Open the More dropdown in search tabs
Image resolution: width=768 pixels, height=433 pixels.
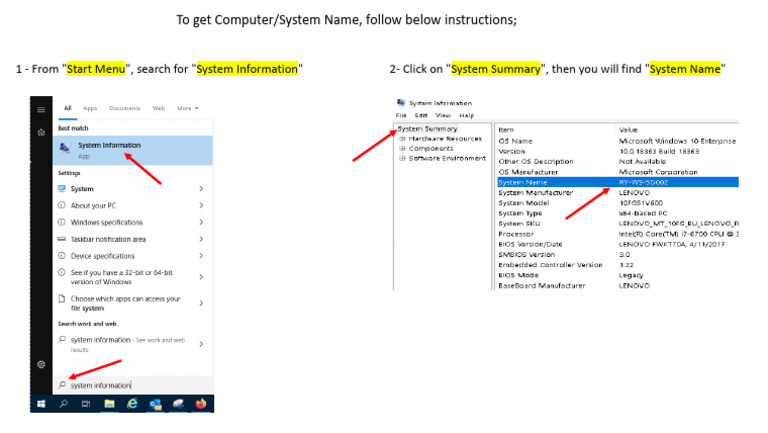pos(188,108)
